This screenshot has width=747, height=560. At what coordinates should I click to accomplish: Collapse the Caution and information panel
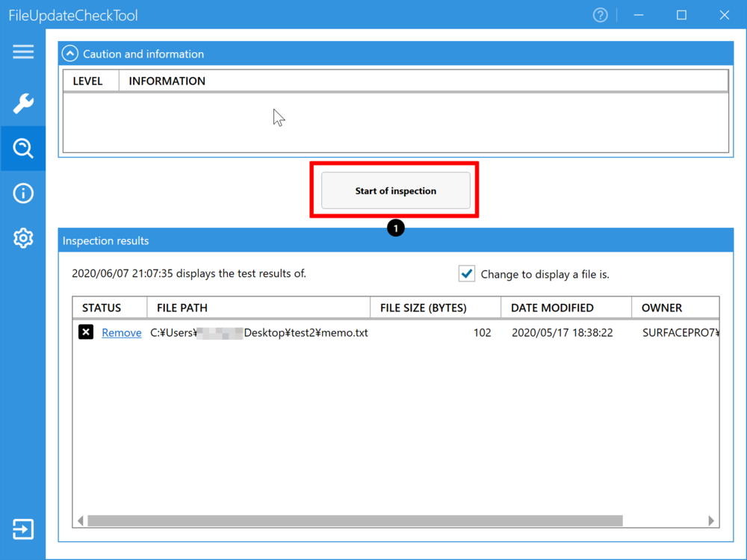click(70, 54)
